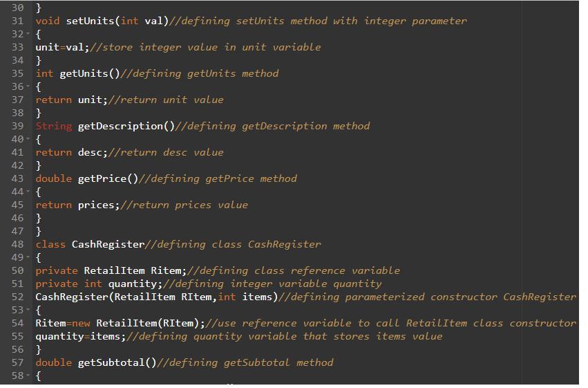
Task: Place cursor on the setUnits method name
Action: click(x=90, y=21)
